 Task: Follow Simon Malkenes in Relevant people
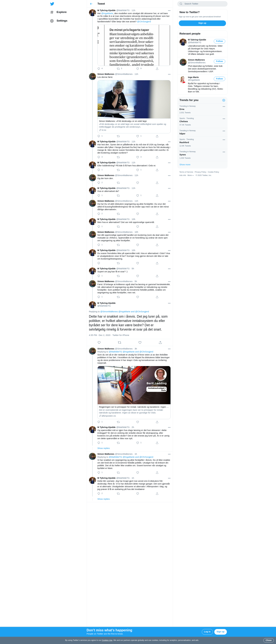(x=219, y=61)
